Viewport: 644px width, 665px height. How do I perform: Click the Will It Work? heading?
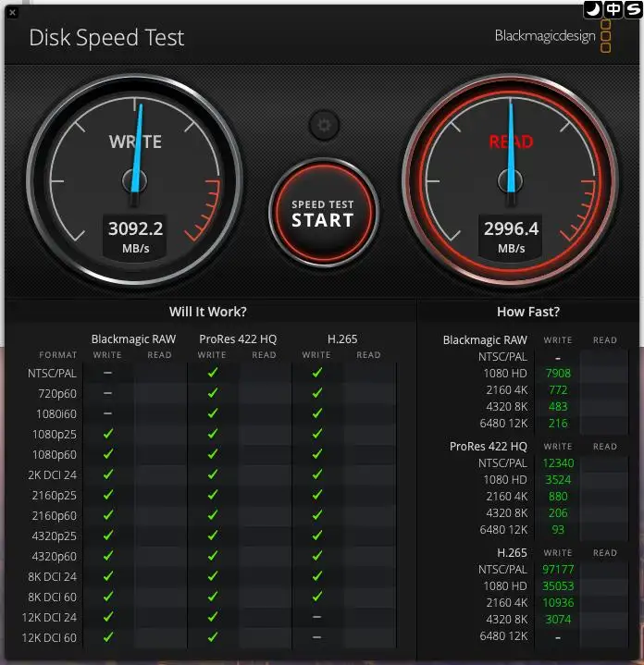208,312
